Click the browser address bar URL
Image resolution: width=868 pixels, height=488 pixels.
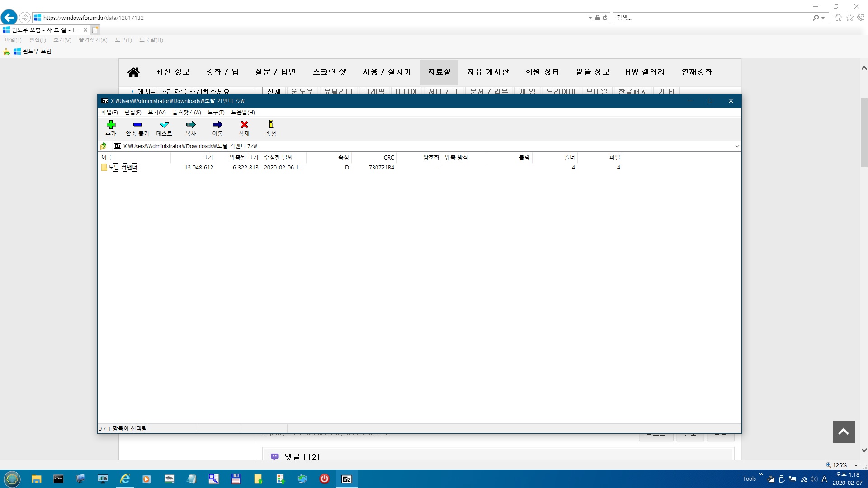point(94,18)
